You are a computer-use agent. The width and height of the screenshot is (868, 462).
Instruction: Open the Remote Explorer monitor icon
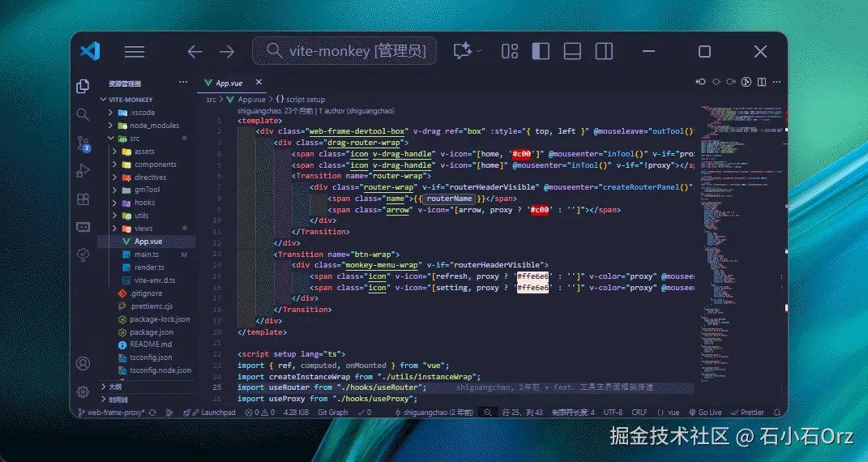click(83, 227)
